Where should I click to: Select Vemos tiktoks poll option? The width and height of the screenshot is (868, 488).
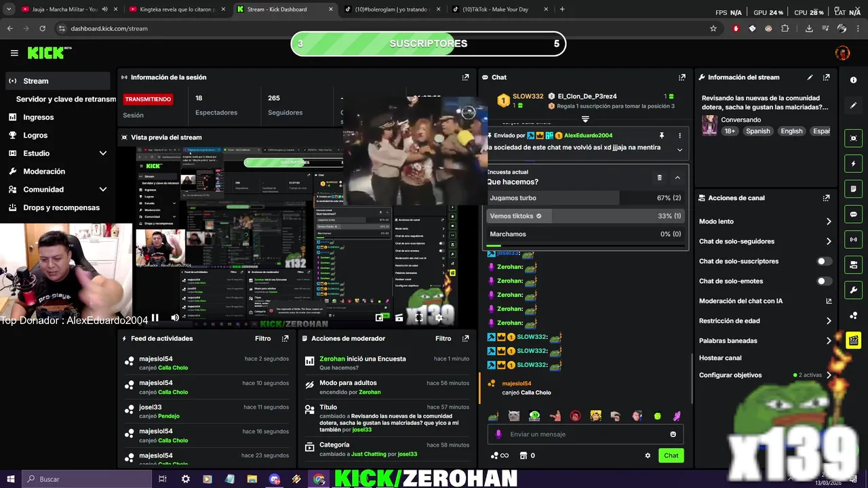coord(585,216)
